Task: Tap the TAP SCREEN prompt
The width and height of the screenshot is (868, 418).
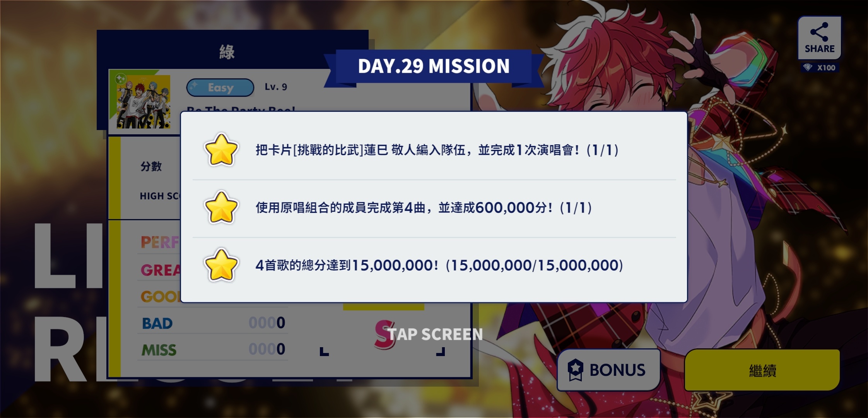Action: 435,334
